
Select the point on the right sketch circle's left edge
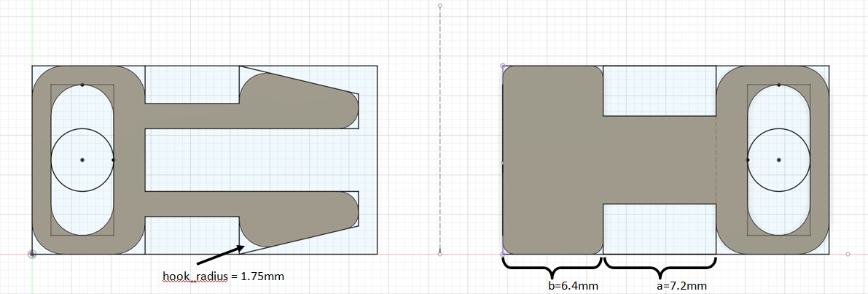point(748,160)
